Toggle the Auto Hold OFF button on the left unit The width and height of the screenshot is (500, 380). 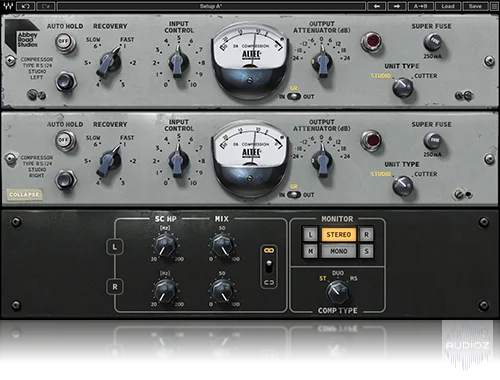coord(64,42)
